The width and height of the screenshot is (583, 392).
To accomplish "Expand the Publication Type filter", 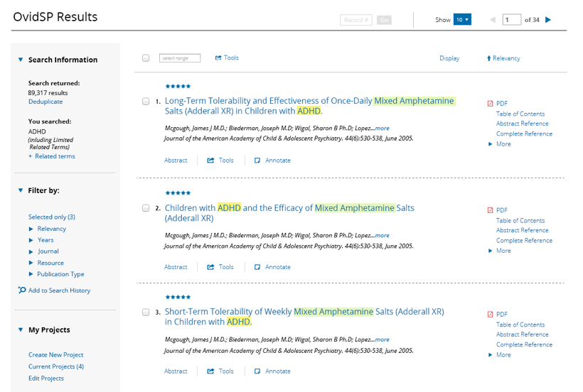I will [31, 274].
